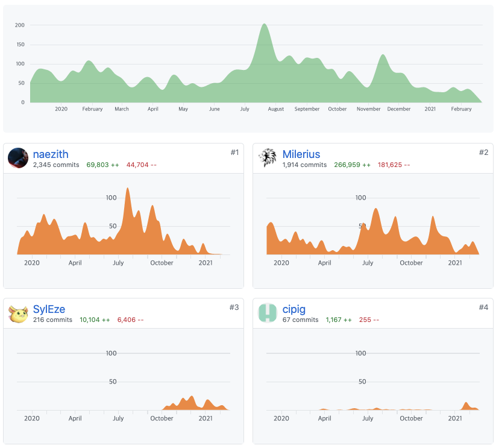496x448 pixels.
Task: View SylEze's 216 commits
Action: tap(52, 320)
